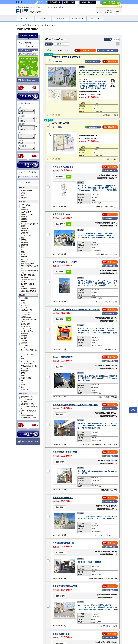Click the E-LIFE logo
138x644 pixels.
click(x=22, y=11)
